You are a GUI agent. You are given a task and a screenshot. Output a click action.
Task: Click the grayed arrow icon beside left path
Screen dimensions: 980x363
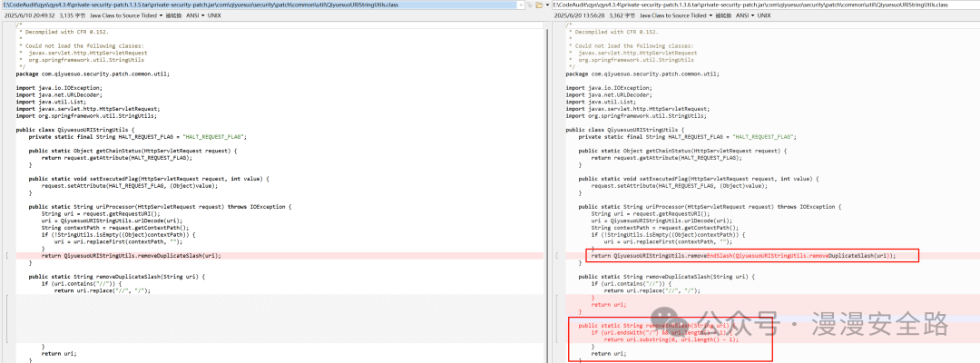[529, 5]
